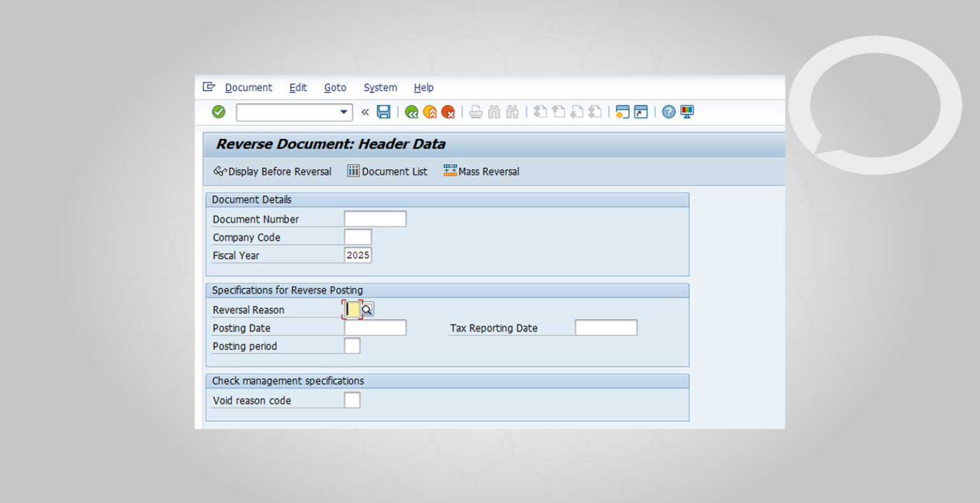Open help with the question mark icon
The height and width of the screenshot is (503, 980).
point(667,112)
